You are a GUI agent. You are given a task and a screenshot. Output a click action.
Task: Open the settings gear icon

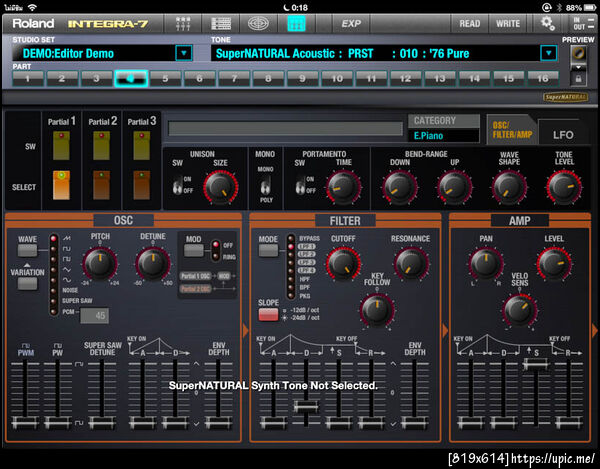tap(548, 23)
